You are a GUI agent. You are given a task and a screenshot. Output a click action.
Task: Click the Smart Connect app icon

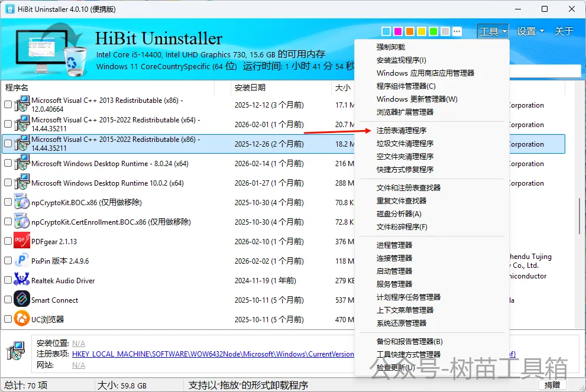(x=22, y=299)
